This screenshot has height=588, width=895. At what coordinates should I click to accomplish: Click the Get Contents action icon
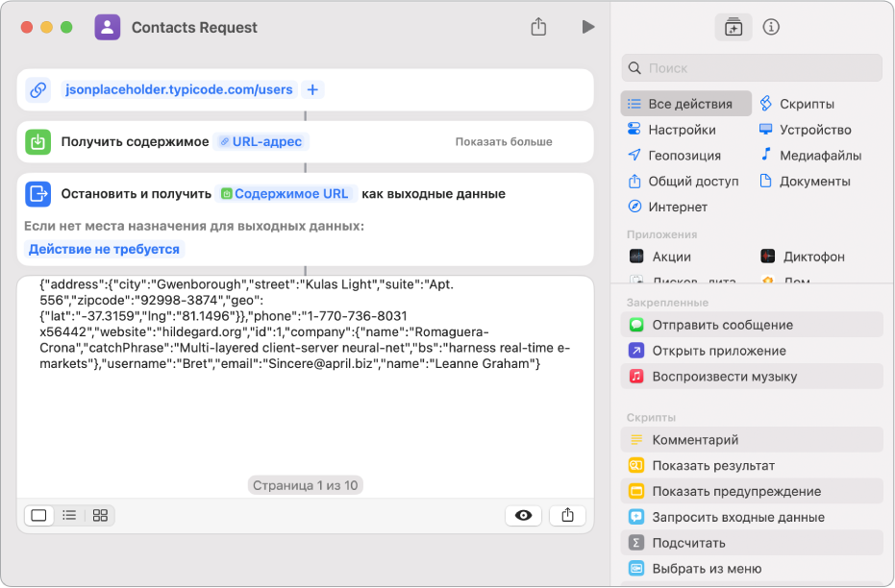click(37, 141)
